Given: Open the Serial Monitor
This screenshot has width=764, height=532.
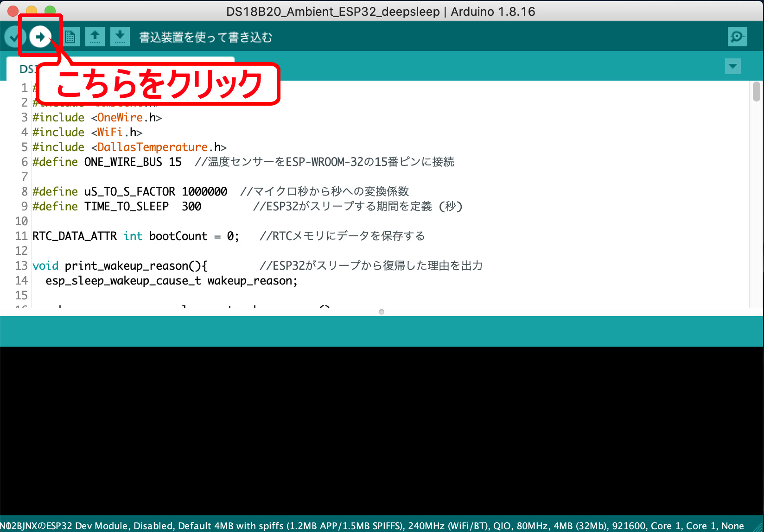Looking at the screenshot, I should point(737,37).
